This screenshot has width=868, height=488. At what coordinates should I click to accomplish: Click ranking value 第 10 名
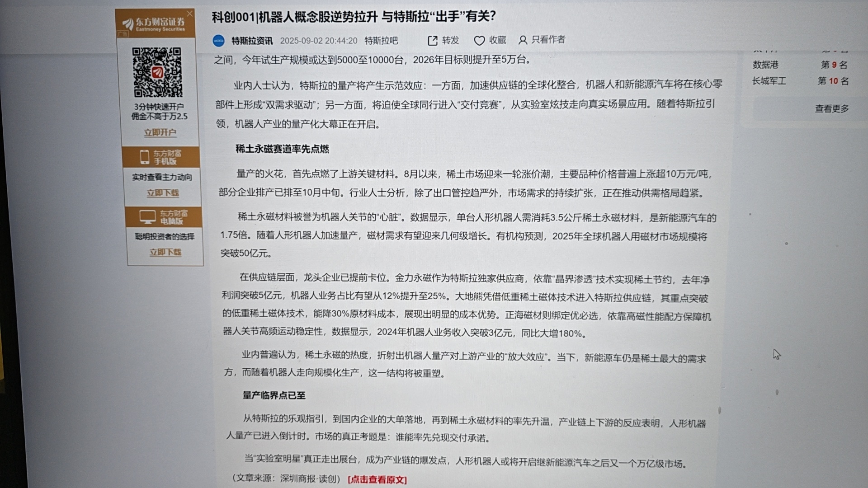[833, 81]
